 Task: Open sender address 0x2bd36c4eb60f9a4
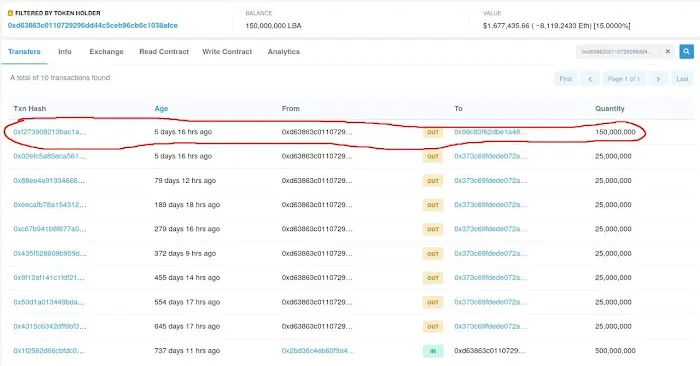click(318, 351)
